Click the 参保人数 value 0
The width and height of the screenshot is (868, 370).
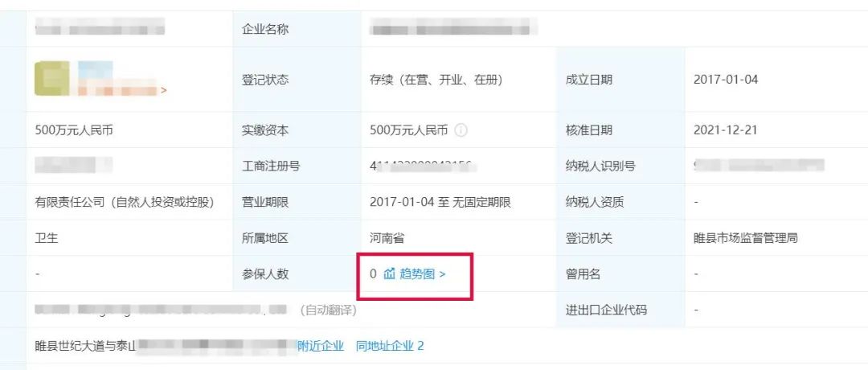pos(373,273)
